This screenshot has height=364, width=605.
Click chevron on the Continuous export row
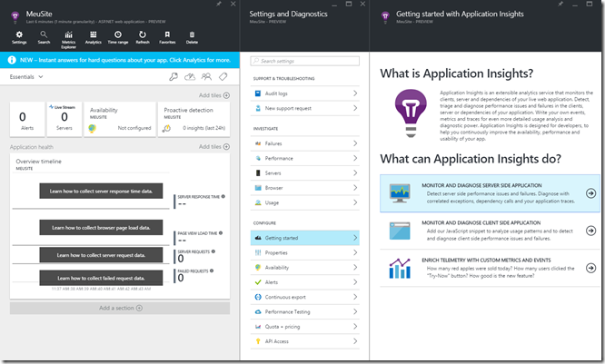pos(355,297)
